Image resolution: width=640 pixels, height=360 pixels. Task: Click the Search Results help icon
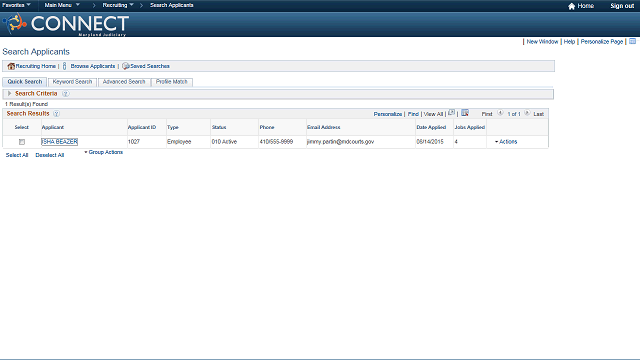coord(56,114)
